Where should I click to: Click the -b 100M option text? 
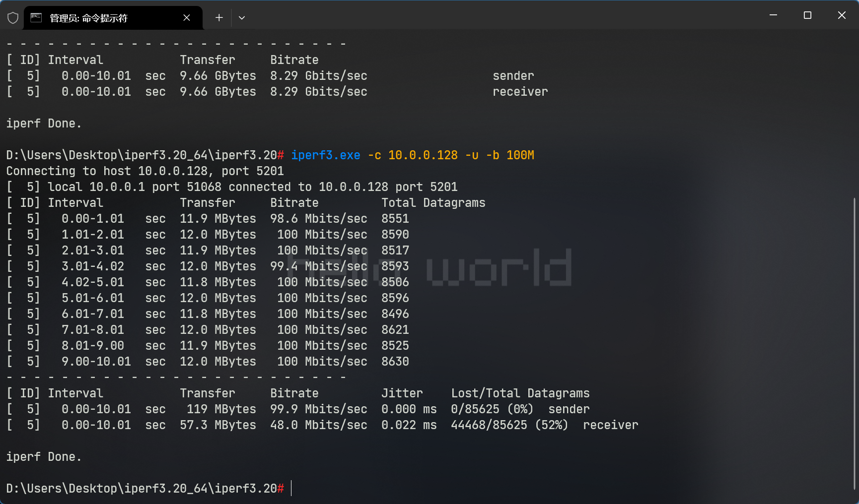[x=510, y=155]
